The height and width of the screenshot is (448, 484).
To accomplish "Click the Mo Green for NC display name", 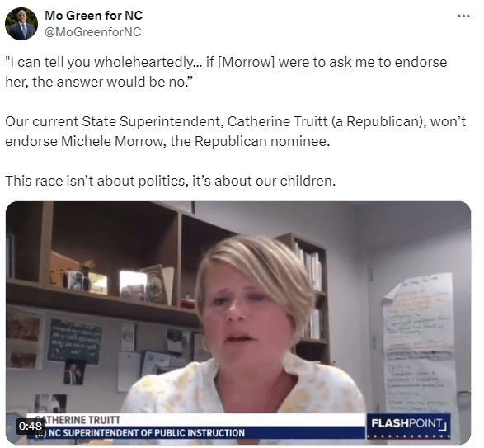I will pos(93,16).
